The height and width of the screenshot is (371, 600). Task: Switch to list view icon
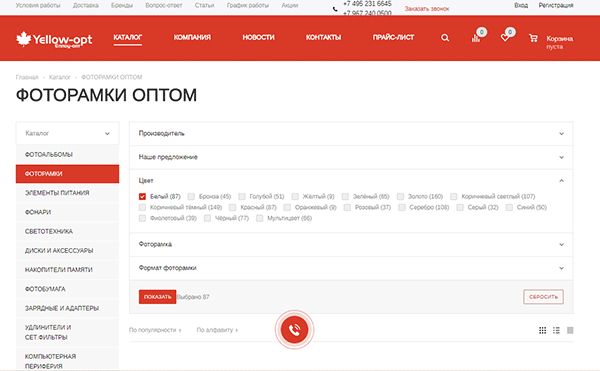point(556,330)
